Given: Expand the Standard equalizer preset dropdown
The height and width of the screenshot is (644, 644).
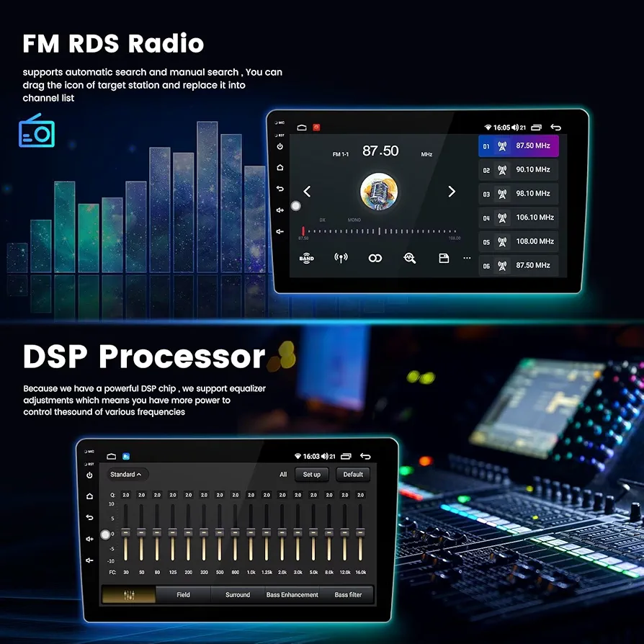Looking at the screenshot, I should tap(128, 474).
